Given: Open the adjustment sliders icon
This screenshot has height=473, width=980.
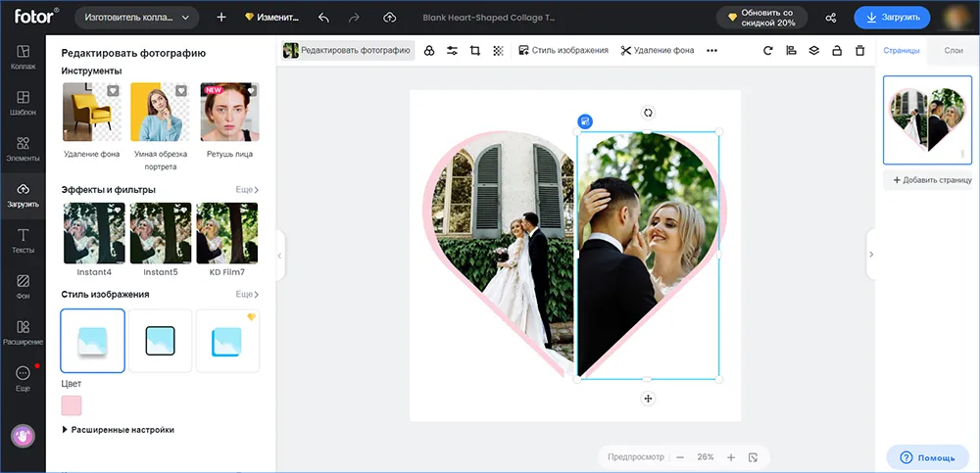Looking at the screenshot, I should pos(453,51).
